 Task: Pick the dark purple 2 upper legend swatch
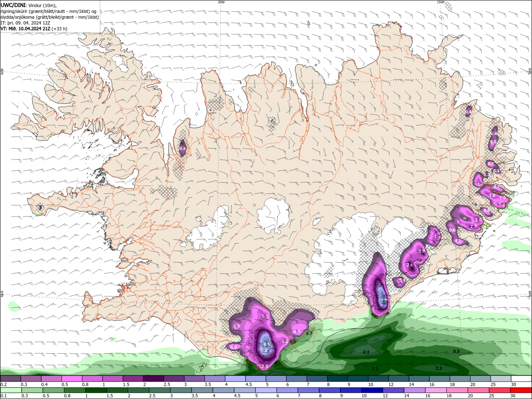153,379
